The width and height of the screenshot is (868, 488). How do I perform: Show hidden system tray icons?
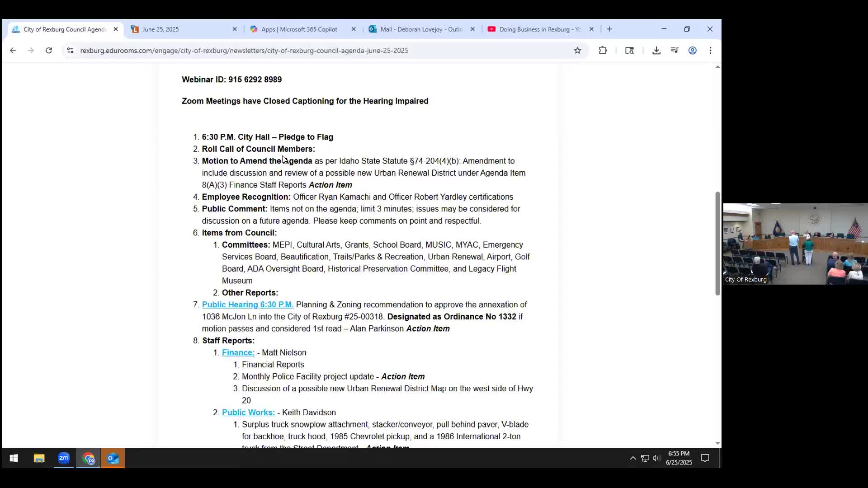632,458
